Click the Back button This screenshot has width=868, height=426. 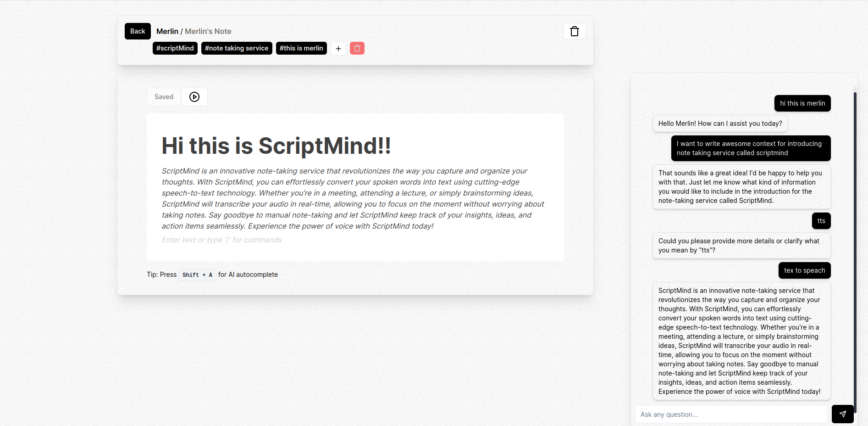point(138,31)
